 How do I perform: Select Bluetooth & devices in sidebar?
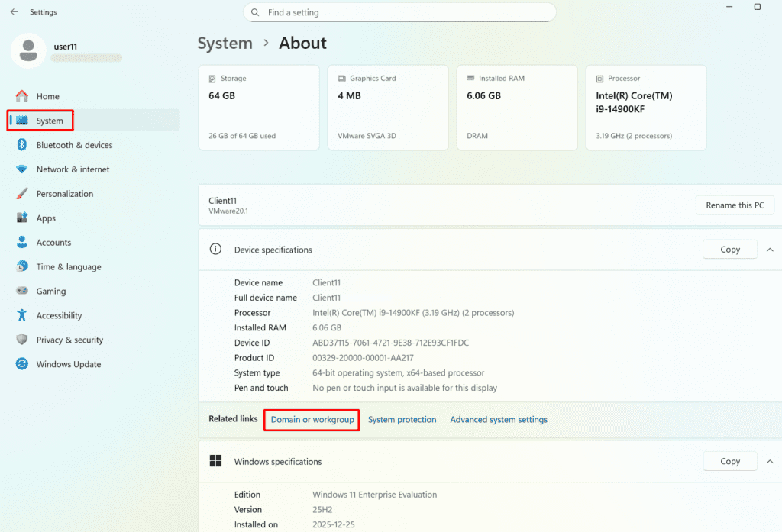[74, 145]
